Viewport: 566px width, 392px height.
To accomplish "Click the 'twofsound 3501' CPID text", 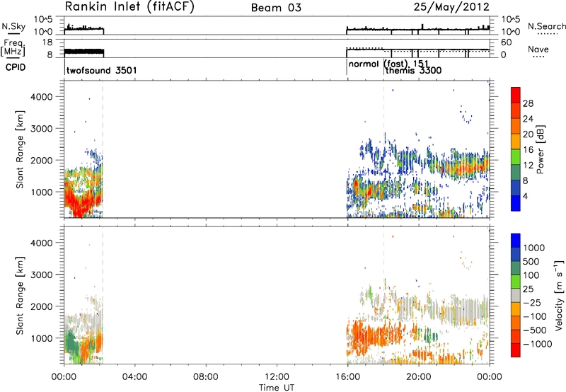I will point(102,70).
